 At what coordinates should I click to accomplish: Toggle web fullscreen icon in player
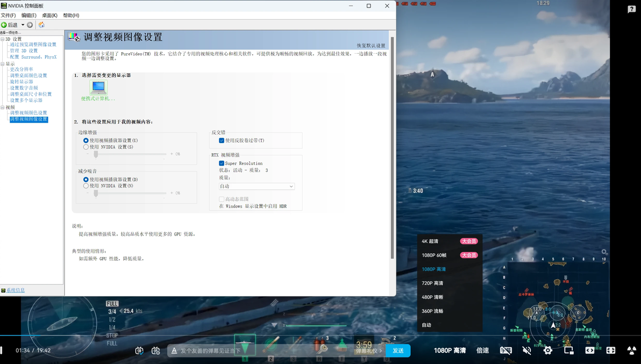(611, 351)
